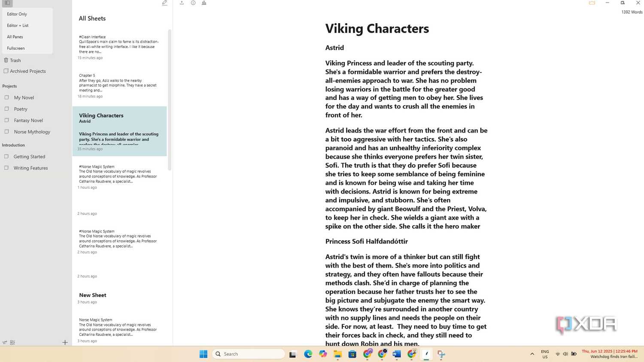Click the Trash bin icon
The height and width of the screenshot is (362, 644).
(x=6, y=60)
